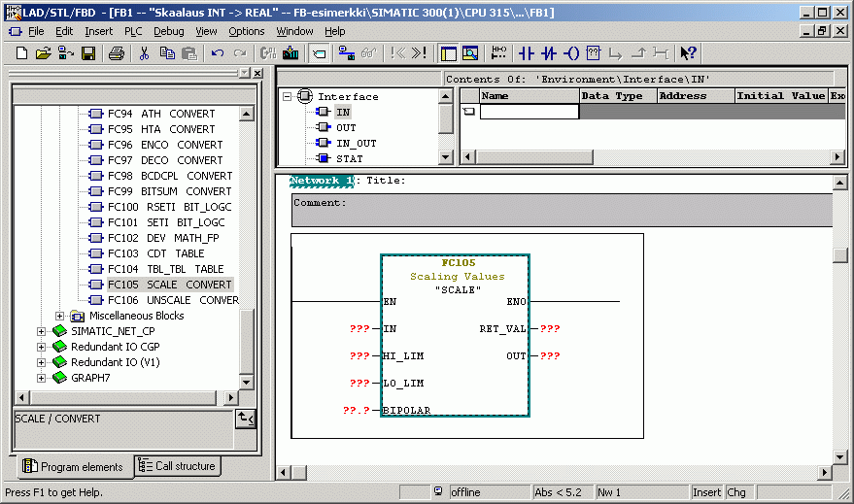This screenshot has width=854, height=504.
Task: Select the STAT interface node
Action: (349, 159)
